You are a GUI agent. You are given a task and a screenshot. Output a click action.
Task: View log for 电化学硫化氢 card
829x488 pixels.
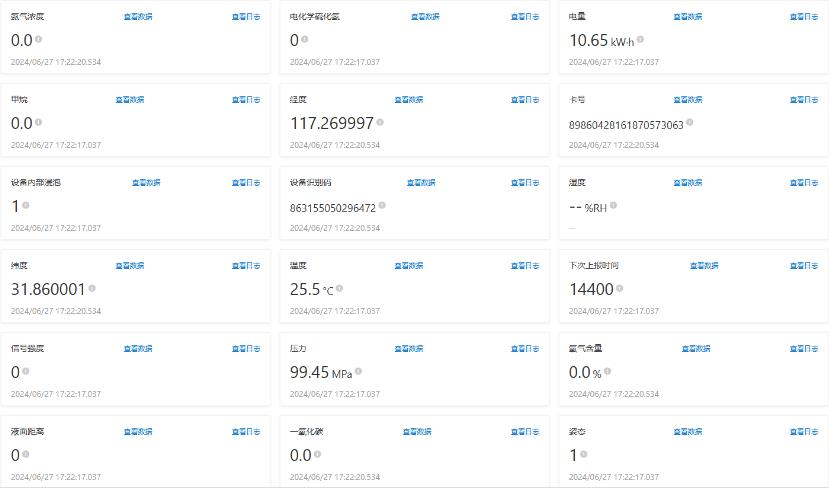[x=525, y=17]
